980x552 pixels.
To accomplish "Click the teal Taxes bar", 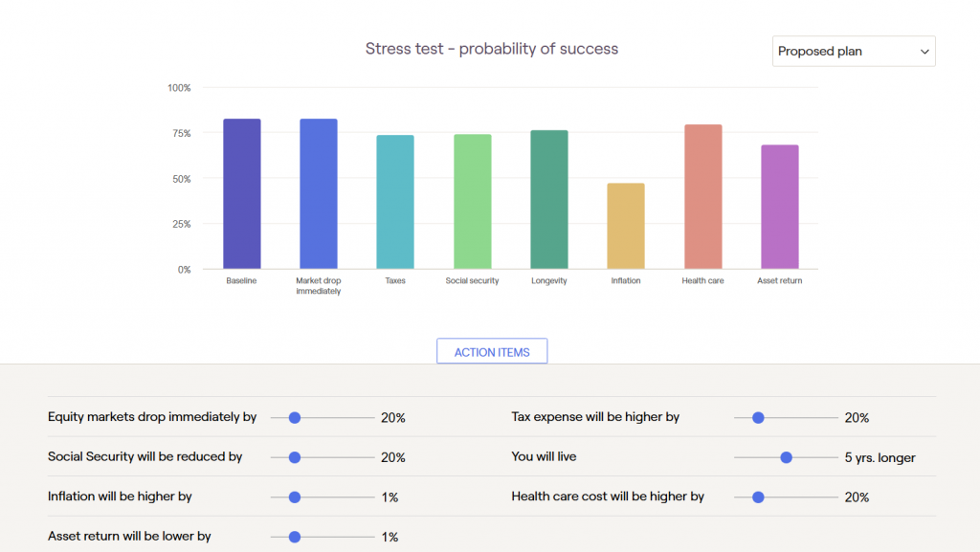I will [x=395, y=202].
